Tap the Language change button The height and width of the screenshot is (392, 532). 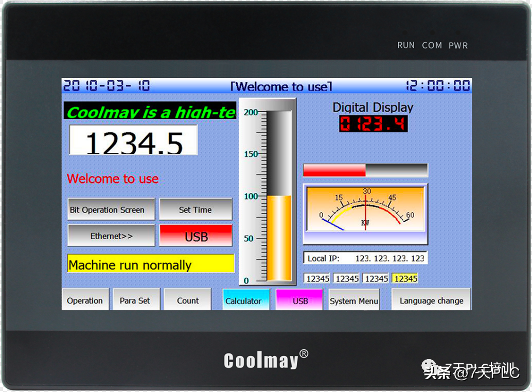pos(431,300)
